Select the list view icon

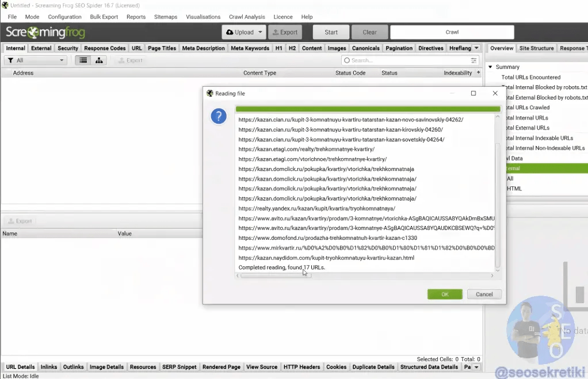click(83, 60)
